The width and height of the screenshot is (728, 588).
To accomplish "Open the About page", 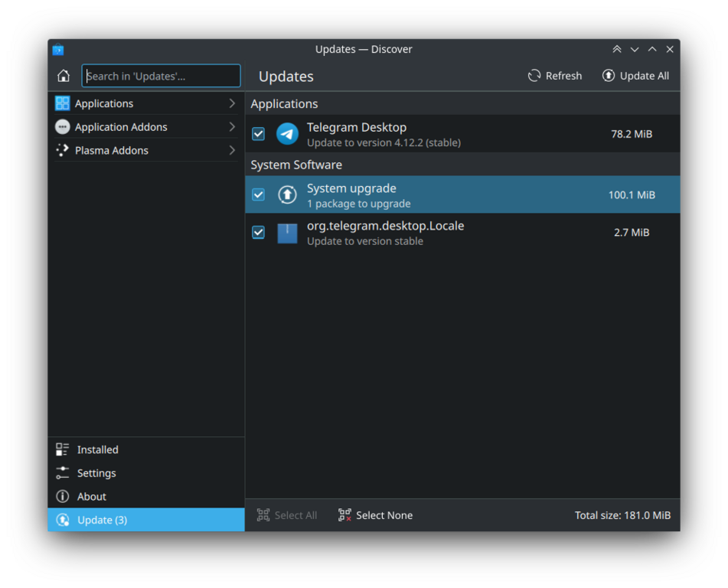I will click(145, 496).
